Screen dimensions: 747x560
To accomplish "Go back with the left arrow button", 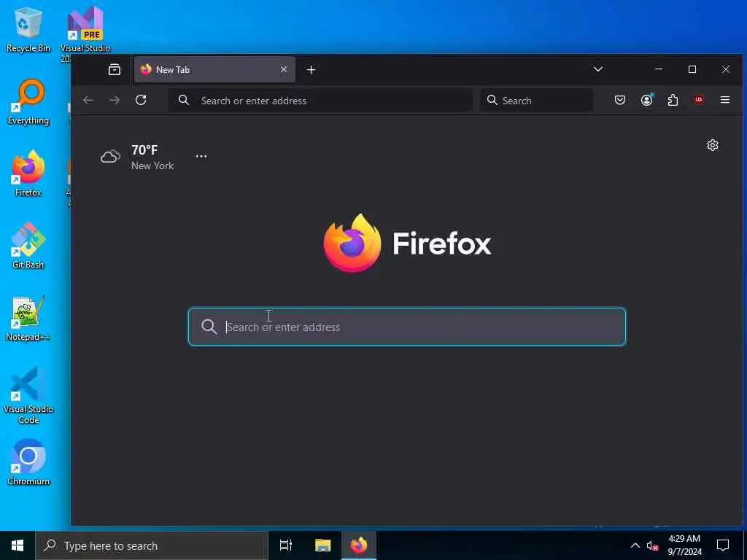I will pos(88,100).
